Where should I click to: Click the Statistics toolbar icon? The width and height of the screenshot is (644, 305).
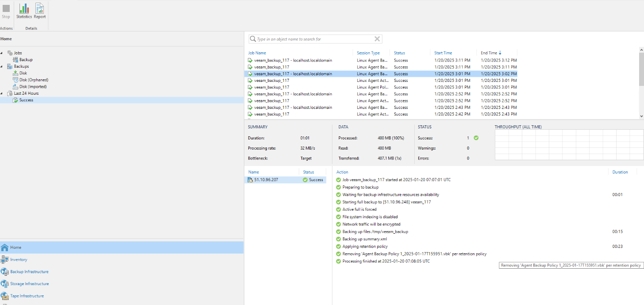(x=24, y=11)
